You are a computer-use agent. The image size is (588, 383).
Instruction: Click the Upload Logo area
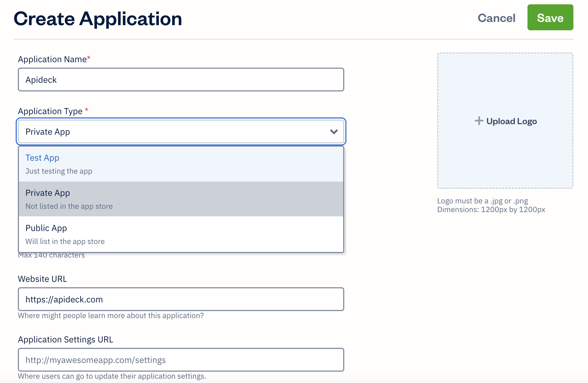[x=505, y=121]
